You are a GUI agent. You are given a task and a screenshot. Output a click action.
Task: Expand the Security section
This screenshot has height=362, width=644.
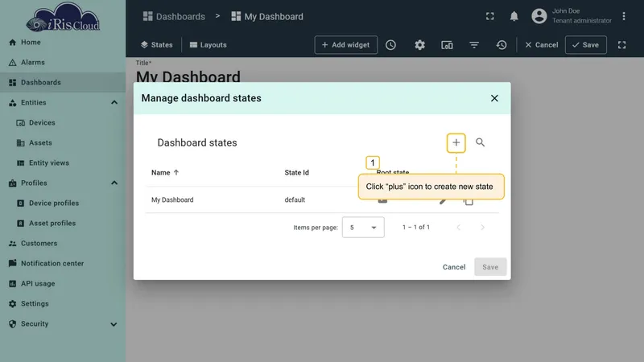[114, 324]
